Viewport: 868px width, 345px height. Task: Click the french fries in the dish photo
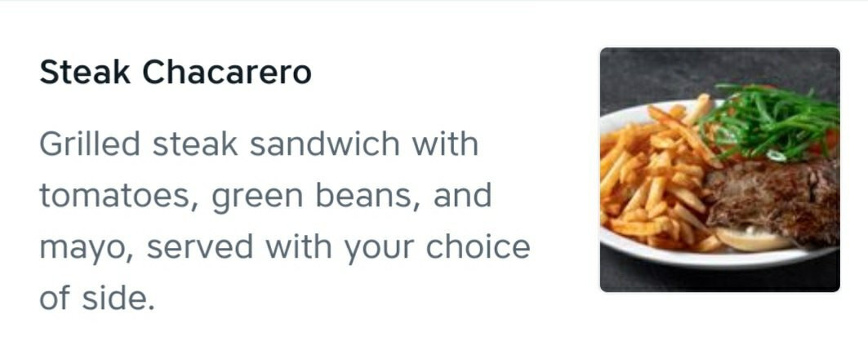click(x=653, y=177)
